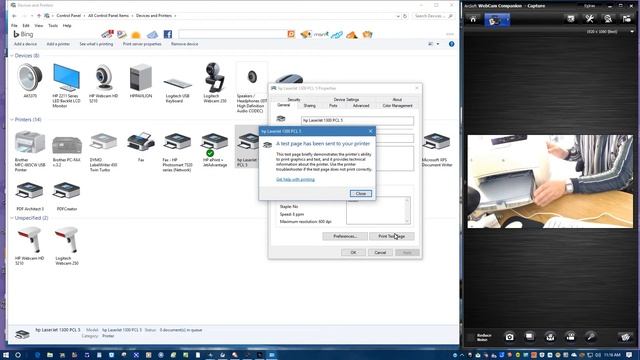
Task: Click the record video icon in WebCam Companion
Action: pos(570,337)
